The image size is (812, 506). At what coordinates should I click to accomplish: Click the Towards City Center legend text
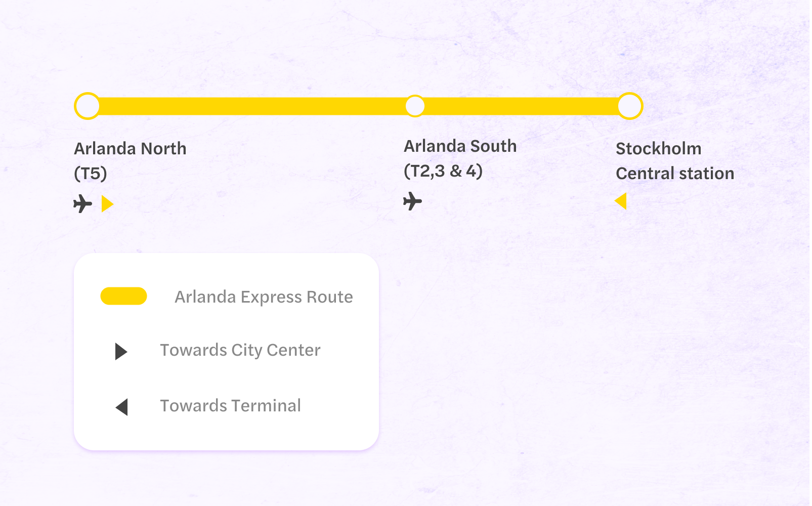[x=240, y=350]
